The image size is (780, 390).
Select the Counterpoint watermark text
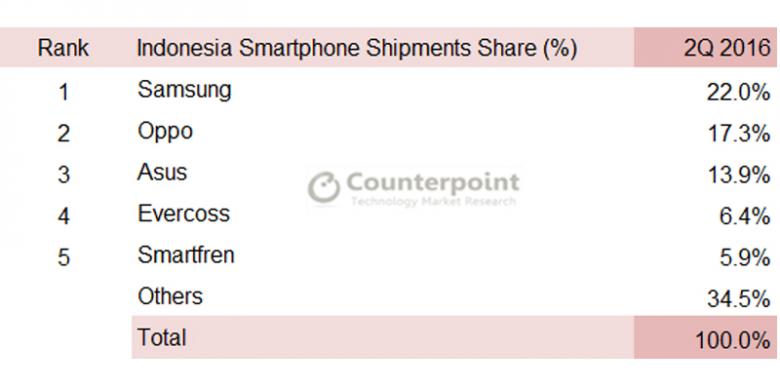pyautogui.click(x=433, y=183)
